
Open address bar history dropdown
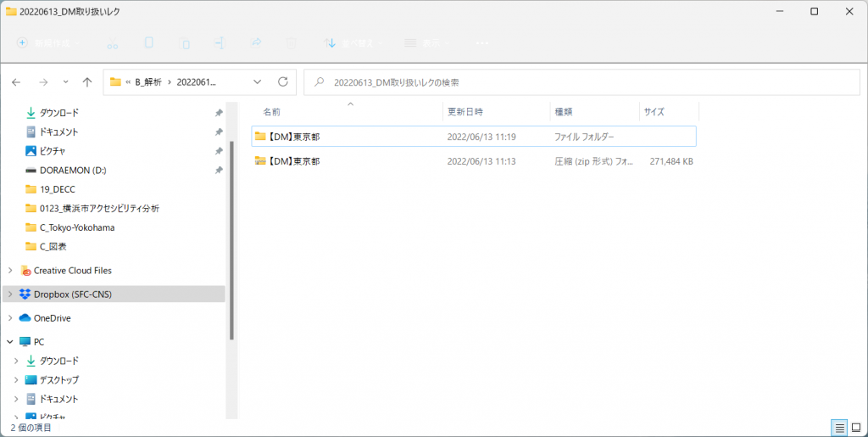258,82
